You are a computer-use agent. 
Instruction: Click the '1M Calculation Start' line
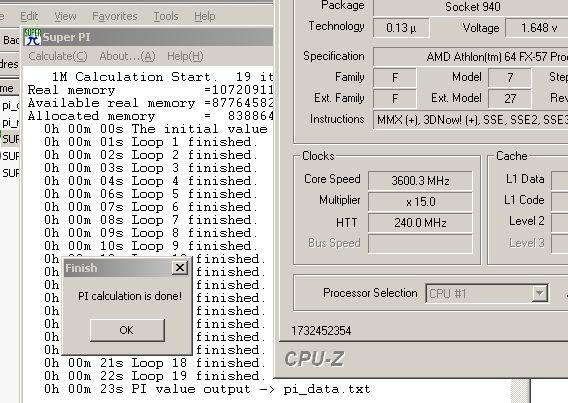[x=163, y=77]
